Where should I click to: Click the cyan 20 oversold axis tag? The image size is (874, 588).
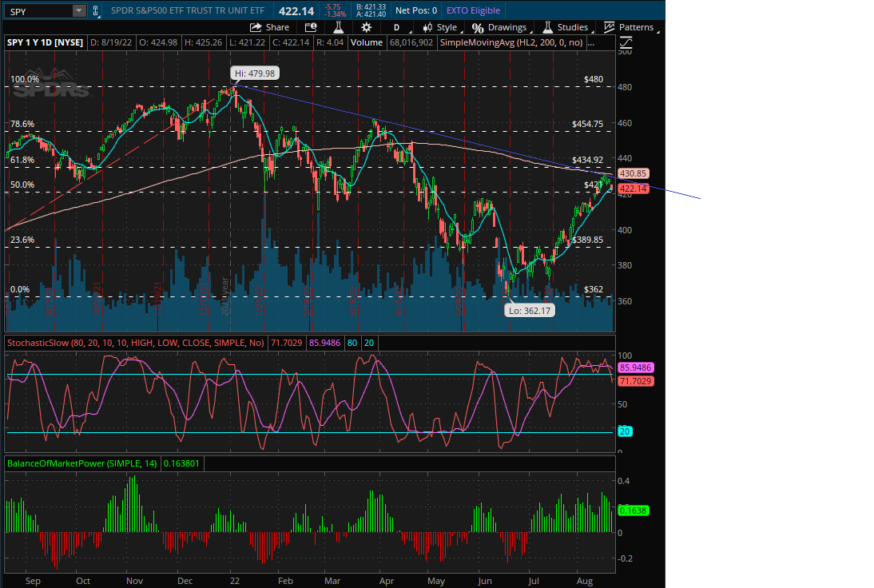tap(625, 431)
